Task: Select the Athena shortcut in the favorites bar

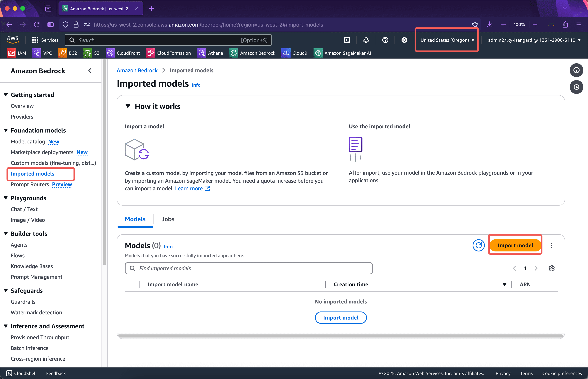Action: pyautogui.click(x=210, y=53)
